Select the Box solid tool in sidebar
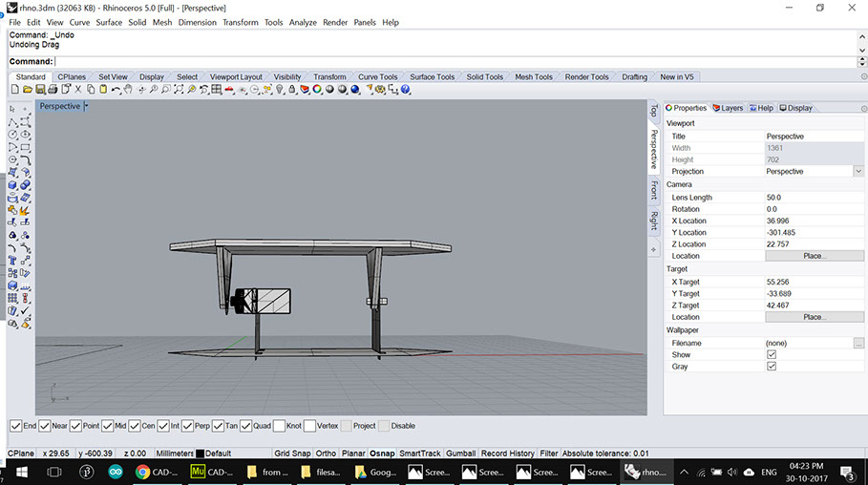 click(x=13, y=185)
